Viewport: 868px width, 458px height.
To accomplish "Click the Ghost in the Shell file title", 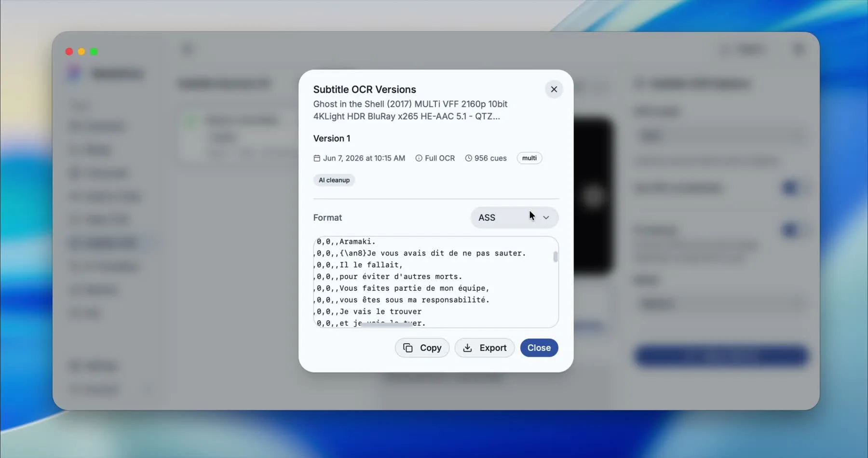I will click(410, 110).
